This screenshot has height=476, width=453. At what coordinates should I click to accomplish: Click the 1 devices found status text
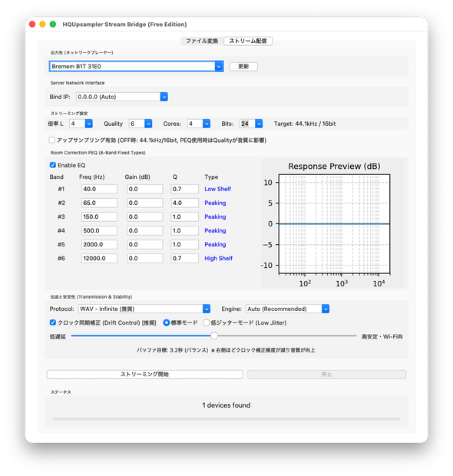(226, 405)
